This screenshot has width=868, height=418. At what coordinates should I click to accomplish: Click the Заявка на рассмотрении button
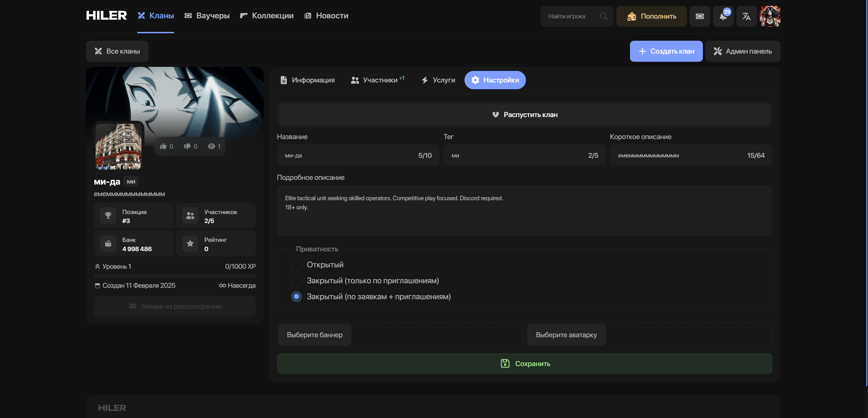coord(175,306)
